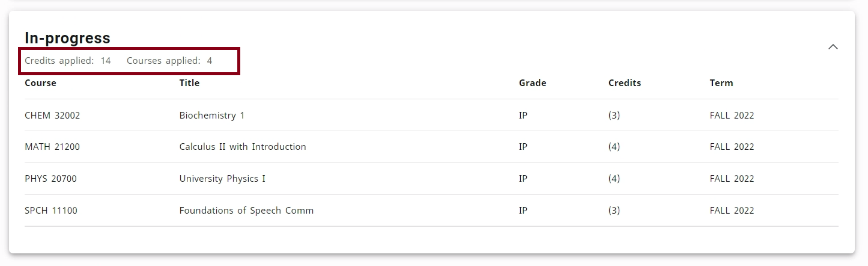Click FALL 2022 term for SPCH 11100

(732, 211)
